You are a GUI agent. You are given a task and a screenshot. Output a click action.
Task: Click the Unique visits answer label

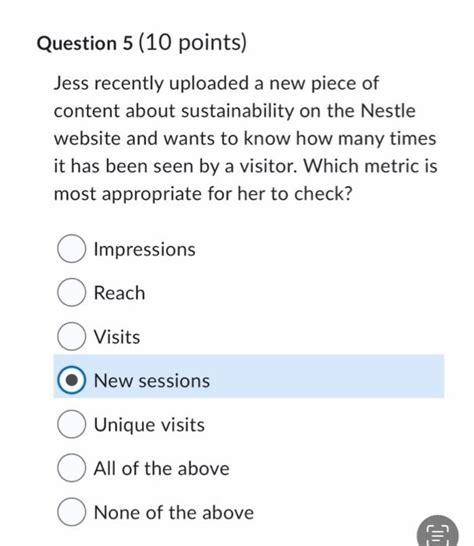[x=149, y=425]
